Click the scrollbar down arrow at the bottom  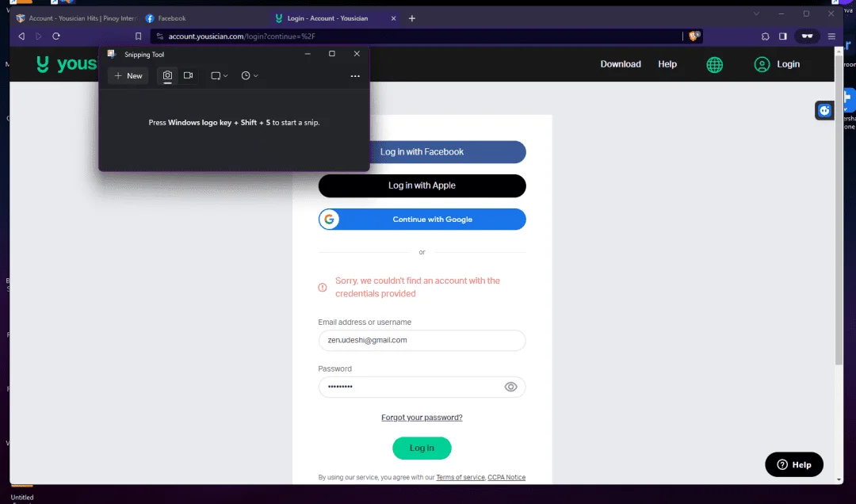(x=839, y=479)
